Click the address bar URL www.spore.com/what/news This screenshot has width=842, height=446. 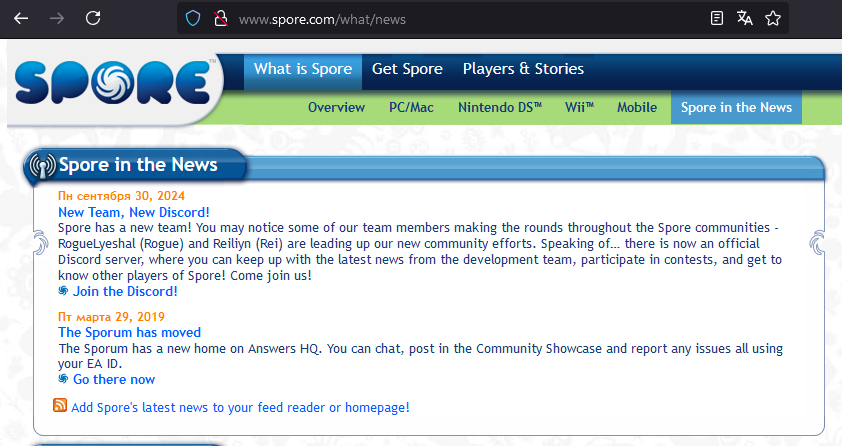coord(322,19)
